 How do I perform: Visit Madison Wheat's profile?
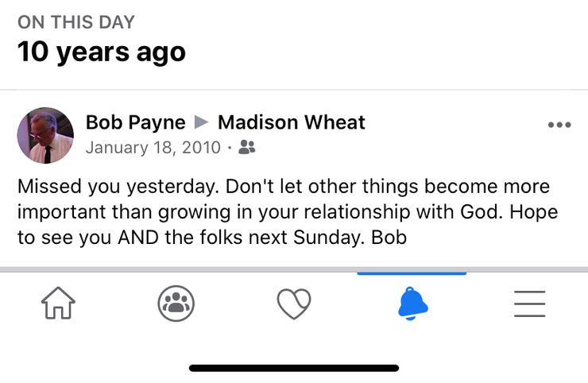point(291,122)
